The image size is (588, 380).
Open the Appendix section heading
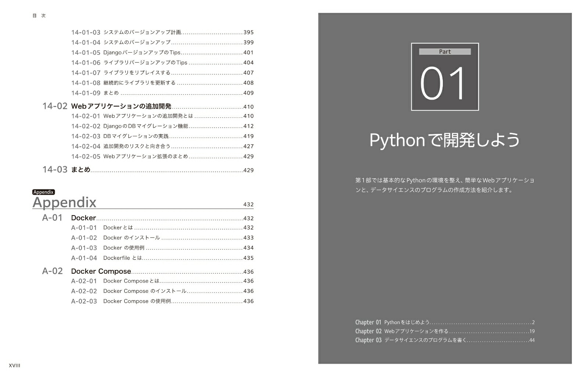(x=65, y=203)
